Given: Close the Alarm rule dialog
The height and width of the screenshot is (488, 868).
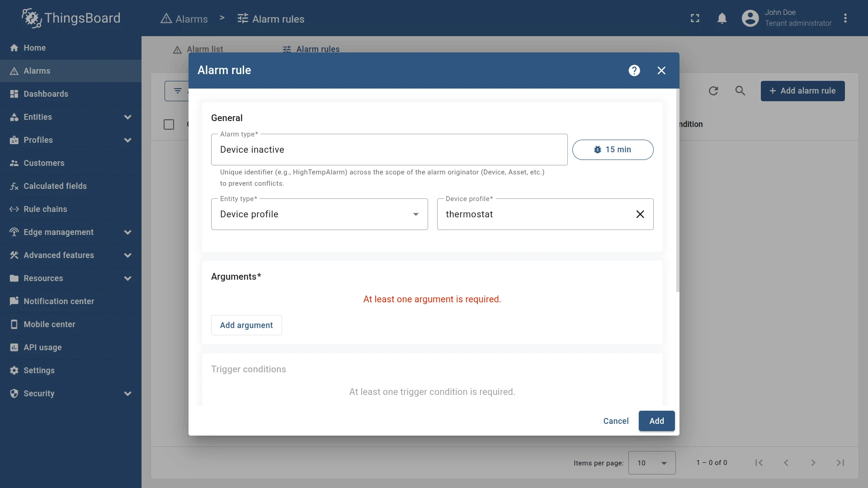Looking at the screenshot, I should click(661, 70).
